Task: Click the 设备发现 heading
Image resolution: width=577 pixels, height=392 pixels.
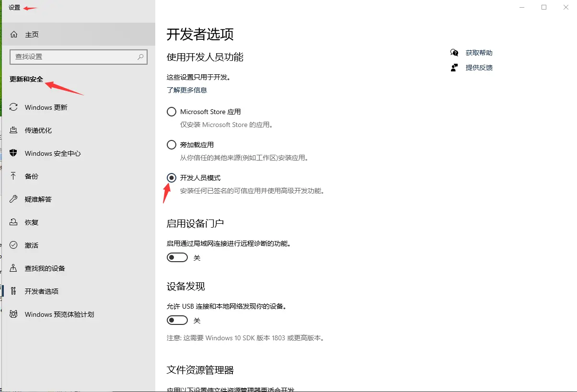Action: pos(186,286)
